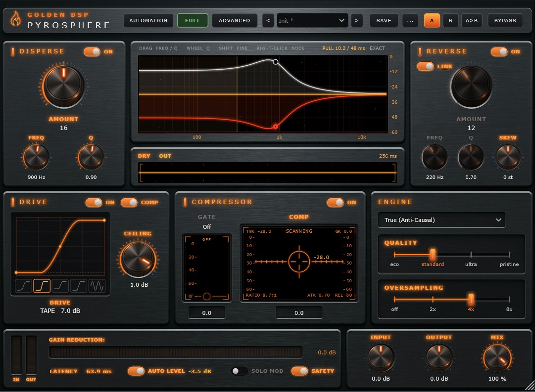The width and height of the screenshot is (535, 392).
Task: Go to next preset arrow
Action: coord(357,20)
